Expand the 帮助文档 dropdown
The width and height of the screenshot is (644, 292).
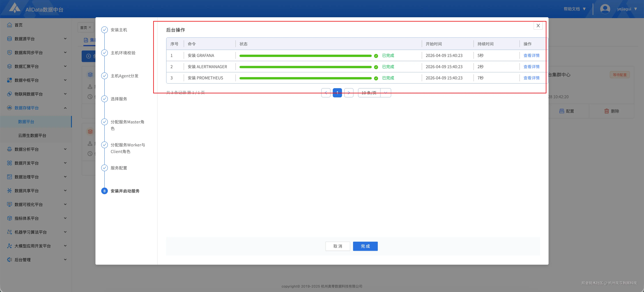pyautogui.click(x=575, y=9)
